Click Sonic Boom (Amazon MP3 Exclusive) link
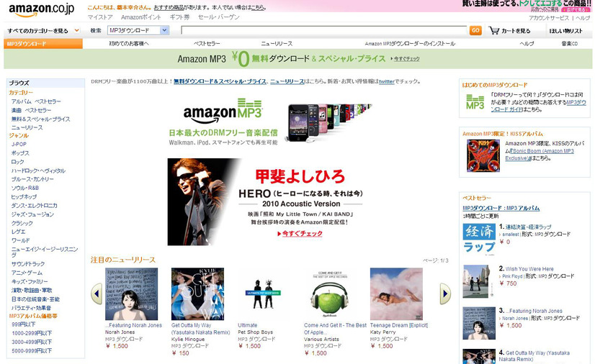The image size is (595, 364). coord(540,155)
